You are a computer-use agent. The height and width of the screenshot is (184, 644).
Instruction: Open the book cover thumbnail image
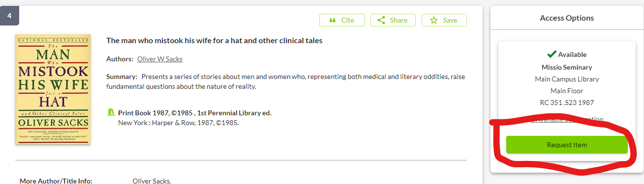click(53, 89)
